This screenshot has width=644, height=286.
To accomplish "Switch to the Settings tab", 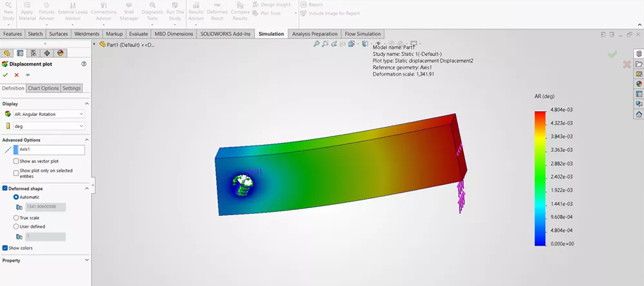I will click(x=72, y=88).
